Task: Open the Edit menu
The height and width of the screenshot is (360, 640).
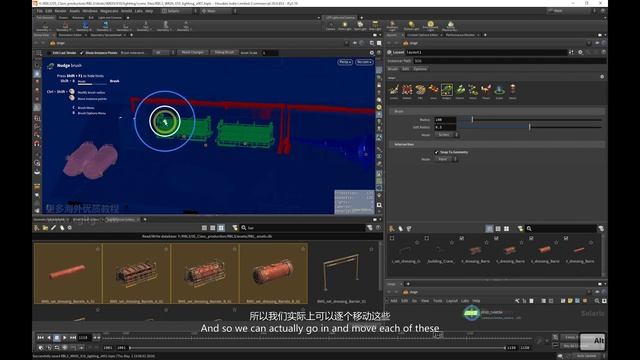Action: [x=49, y=11]
